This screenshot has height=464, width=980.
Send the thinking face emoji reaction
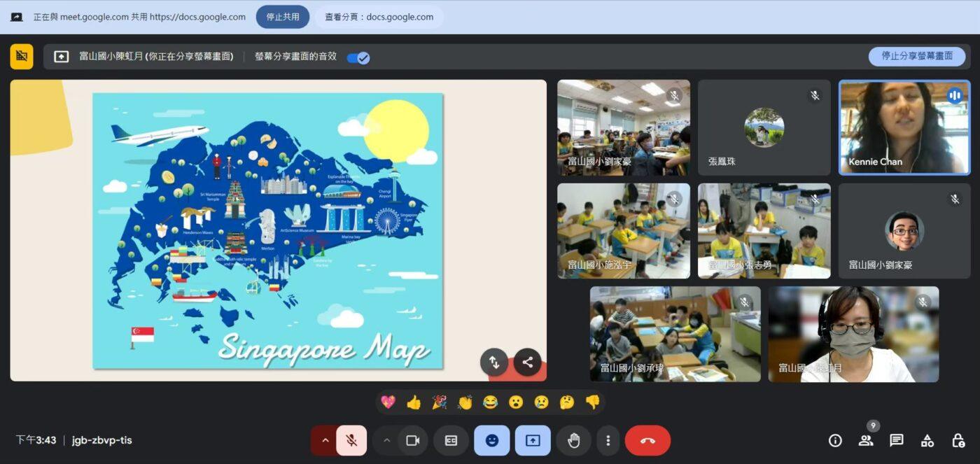tap(567, 402)
